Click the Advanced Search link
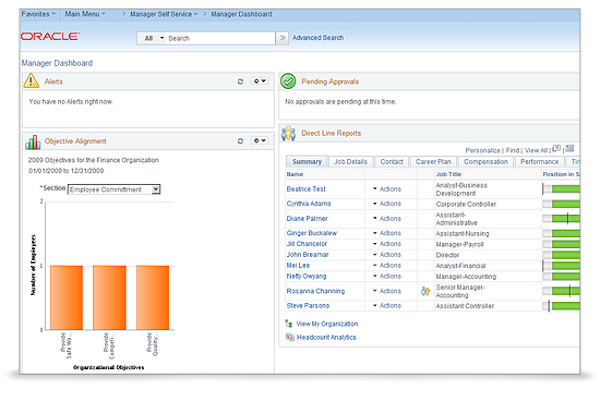 [x=318, y=38]
